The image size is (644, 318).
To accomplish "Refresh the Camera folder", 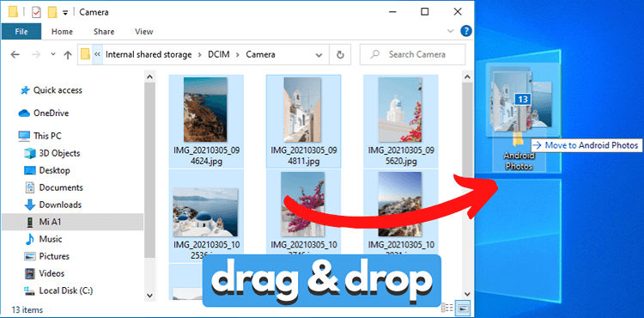I will pos(340,55).
